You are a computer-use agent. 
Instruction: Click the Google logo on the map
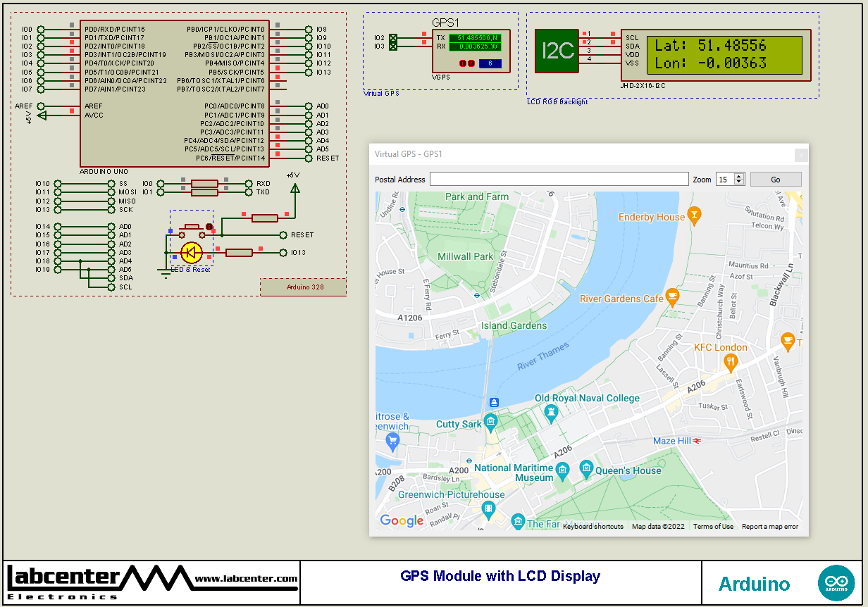coord(401,520)
